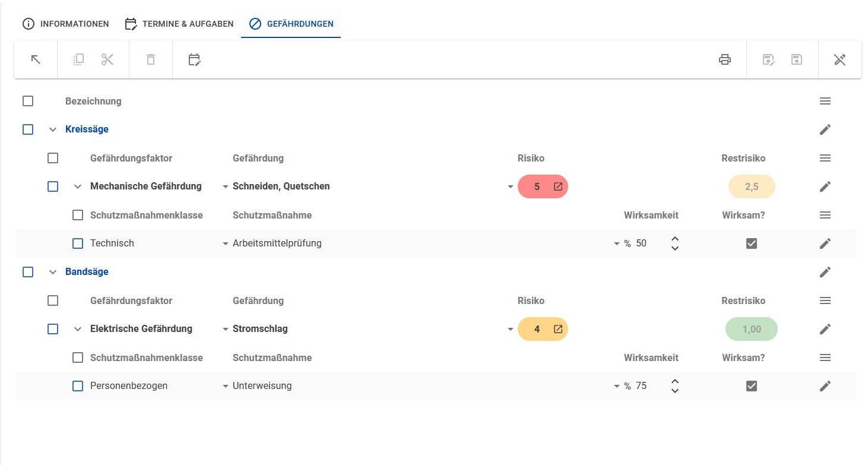Viewport: 868px width, 465px height.
Task: Click the printer icon
Action: [x=725, y=59]
